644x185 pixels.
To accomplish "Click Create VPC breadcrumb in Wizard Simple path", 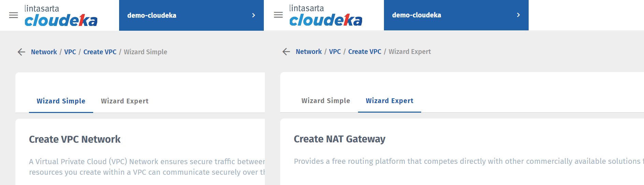I will (x=100, y=52).
